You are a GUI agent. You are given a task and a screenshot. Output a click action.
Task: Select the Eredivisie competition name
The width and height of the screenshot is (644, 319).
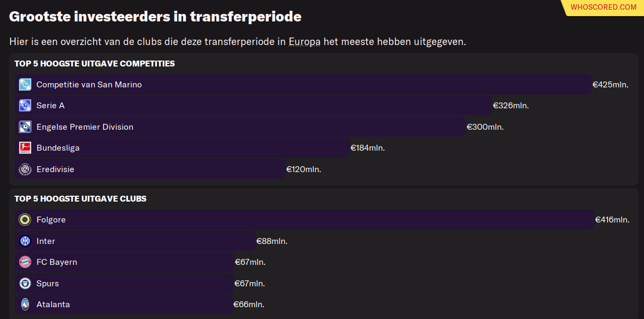click(x=55, y=169)
